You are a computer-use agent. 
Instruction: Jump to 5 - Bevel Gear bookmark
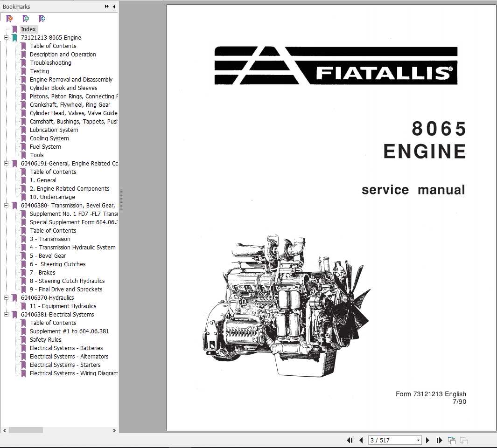[x=48, y=256]
